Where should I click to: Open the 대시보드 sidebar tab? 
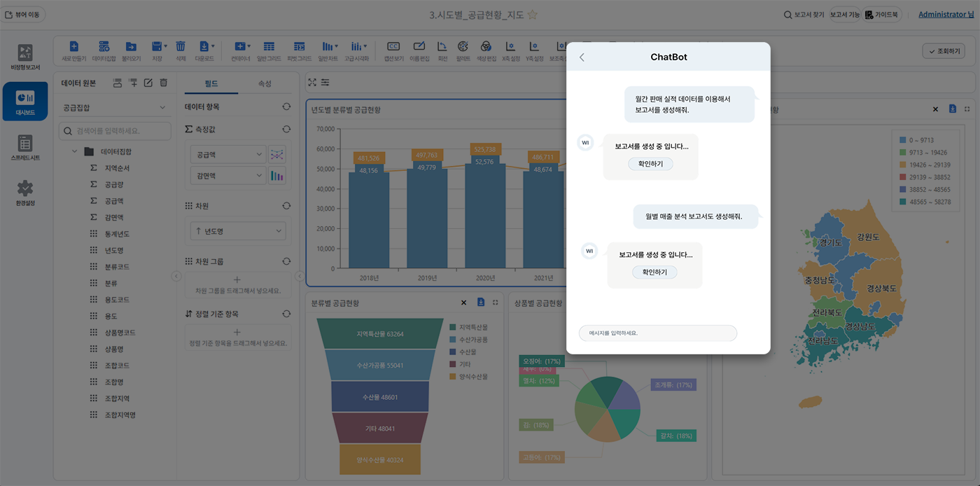[25, 102]
